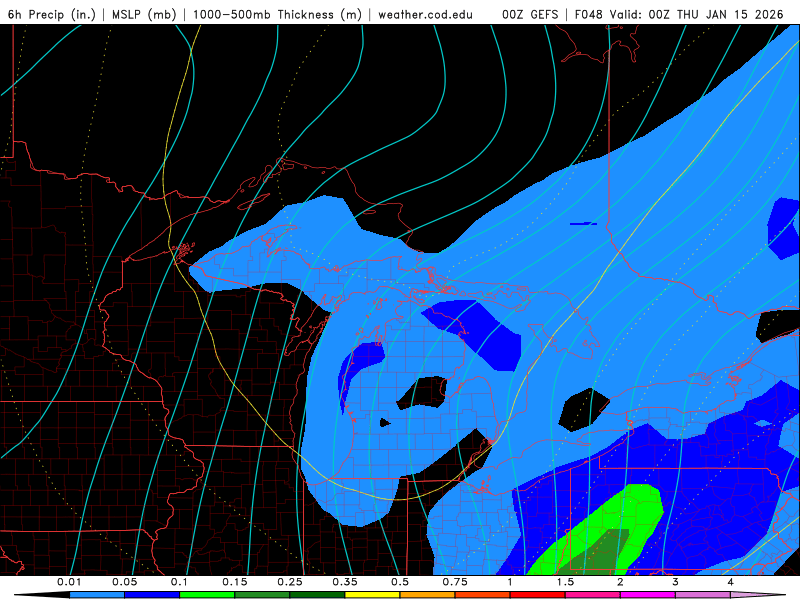
Task: Click the forest green 0.15–0.25 legend swatch
Action: (262, 595)
